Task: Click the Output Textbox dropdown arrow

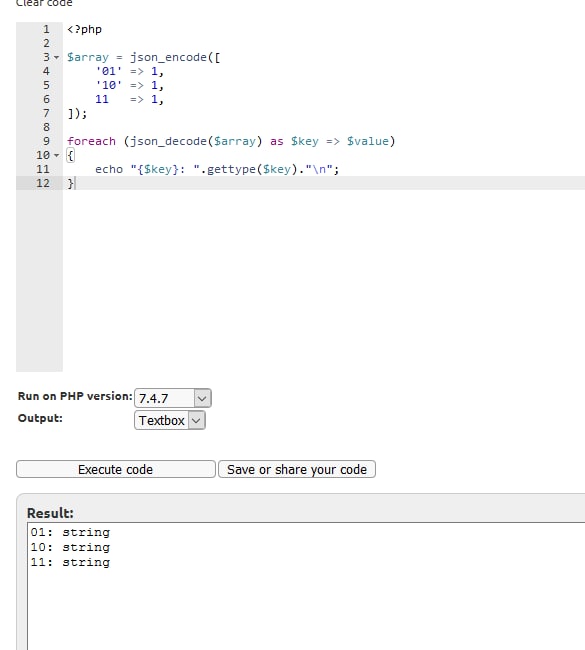Action: 197,421
